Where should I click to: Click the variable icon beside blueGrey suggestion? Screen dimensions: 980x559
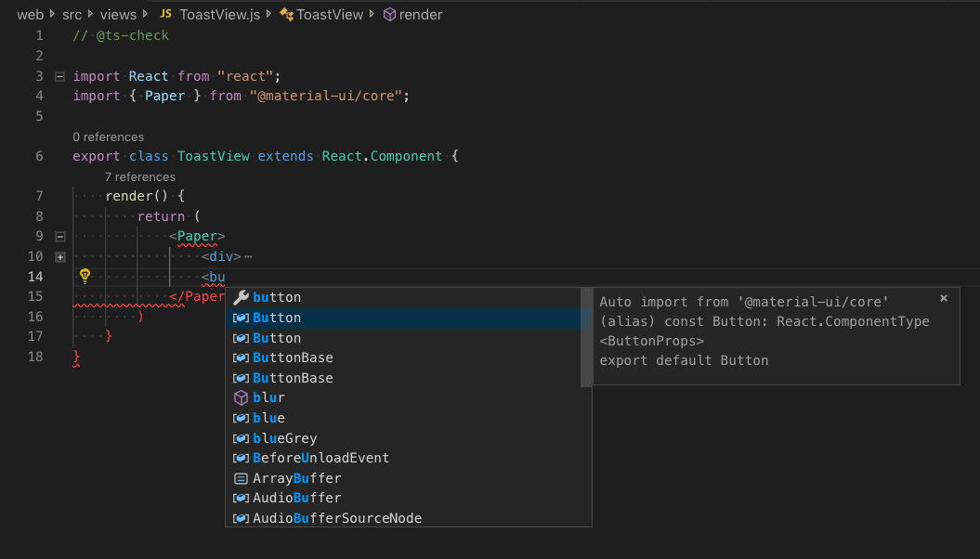click(x=241, y=438)
